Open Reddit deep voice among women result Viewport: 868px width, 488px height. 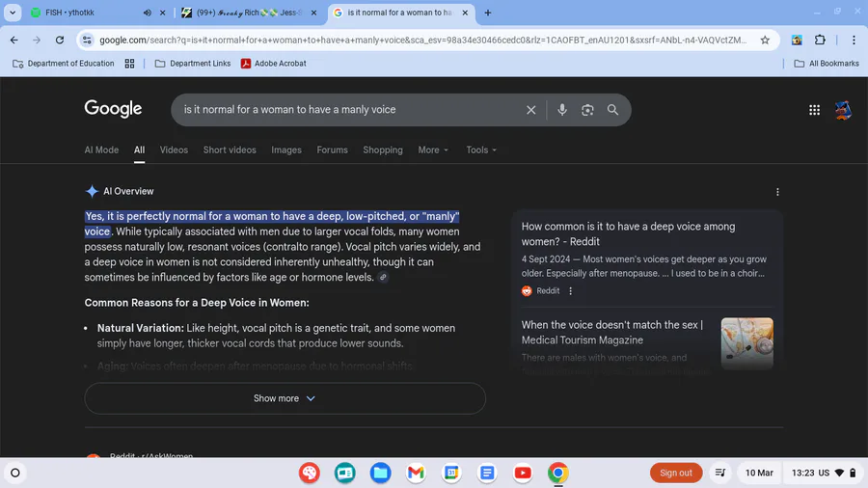click(x=628, y=234)
